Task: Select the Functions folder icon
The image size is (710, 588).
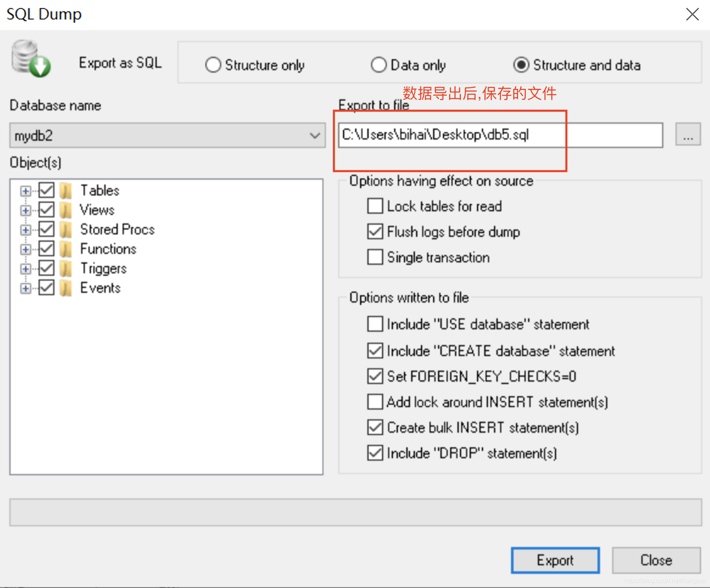Action: 66,249
